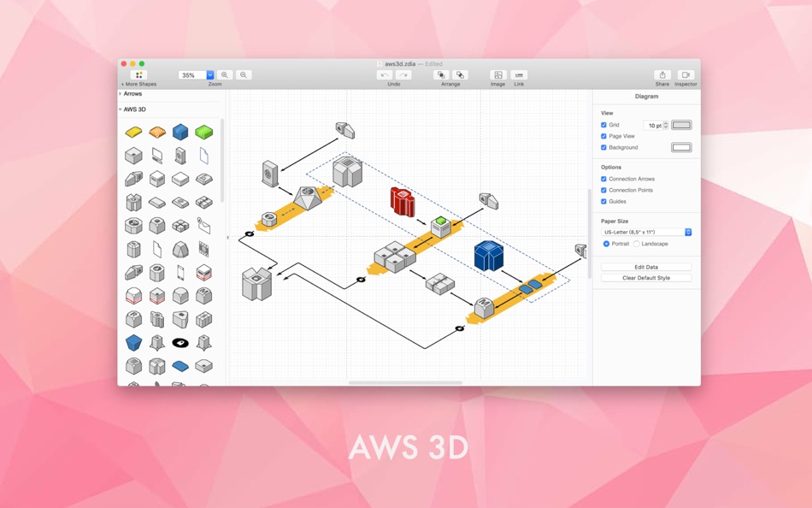The height and width of the screenshot is (508, 812).
Task: Pick the envelope mail shape in palette
Action: pos(204,226)
